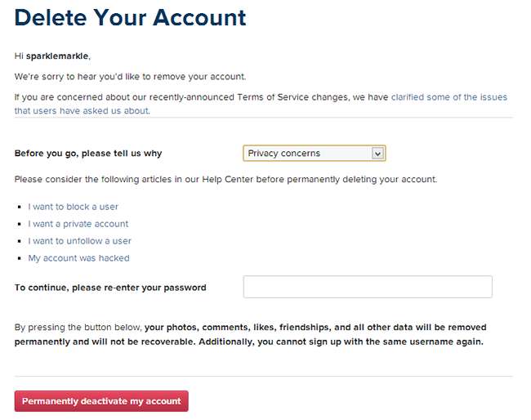Click the arrow on the Privacy concerns combo box
Image resolution: width=531 pixels, height=420 pixels.
(x=377, y=153)
